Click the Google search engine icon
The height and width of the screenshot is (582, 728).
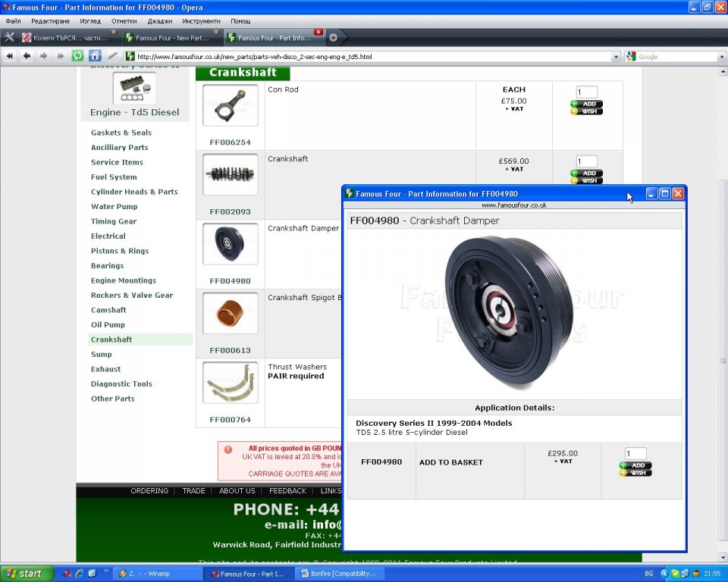(x=630, y=57)
